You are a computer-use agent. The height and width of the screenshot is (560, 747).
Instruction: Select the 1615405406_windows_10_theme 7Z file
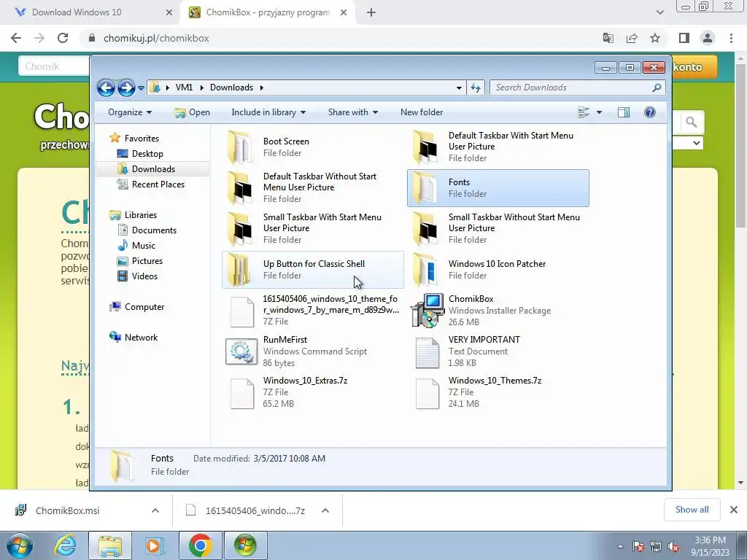pyautogui.click(x=313, y=311)
